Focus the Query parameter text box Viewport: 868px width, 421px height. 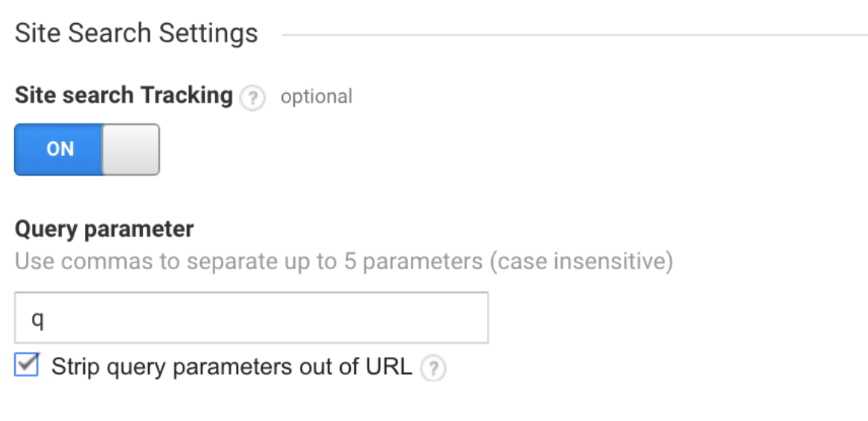tap(252, 318)
